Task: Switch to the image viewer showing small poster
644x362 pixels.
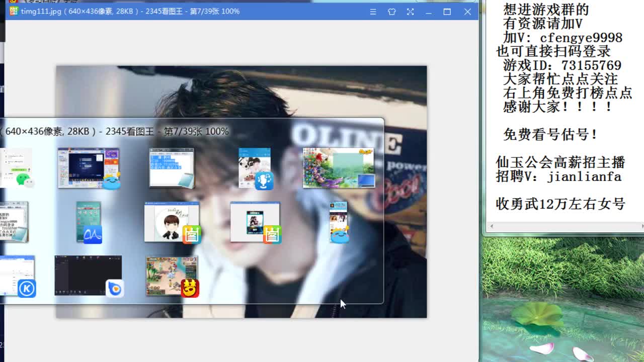Action: click(x=255, y=222)
